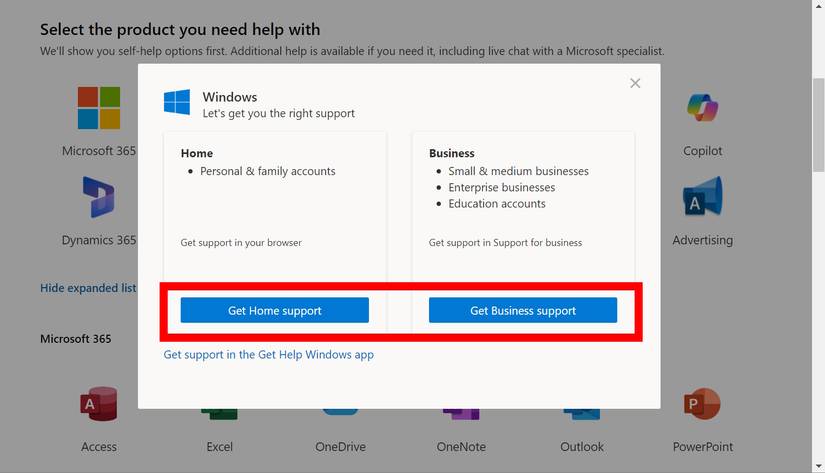Click 'Get support in your browser' text
The width and height of the screenshot is (825, 473).
[241, 243]
